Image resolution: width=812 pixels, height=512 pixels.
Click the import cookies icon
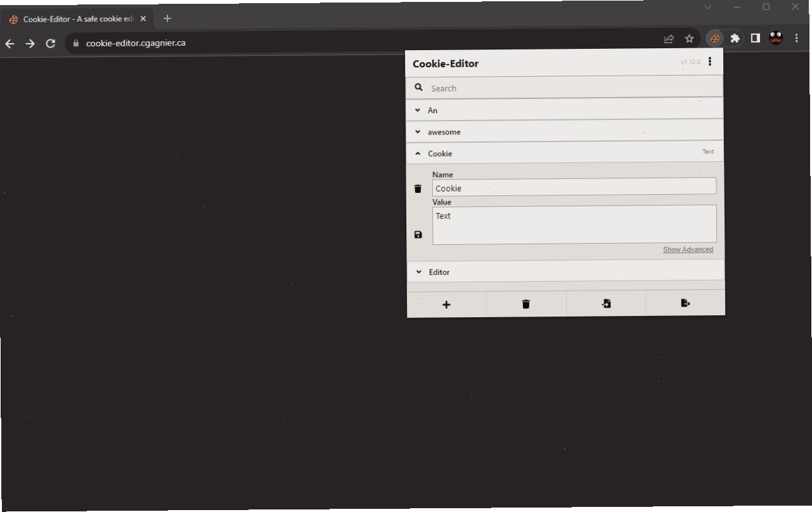pyautogui.click(x=606, y=304)
